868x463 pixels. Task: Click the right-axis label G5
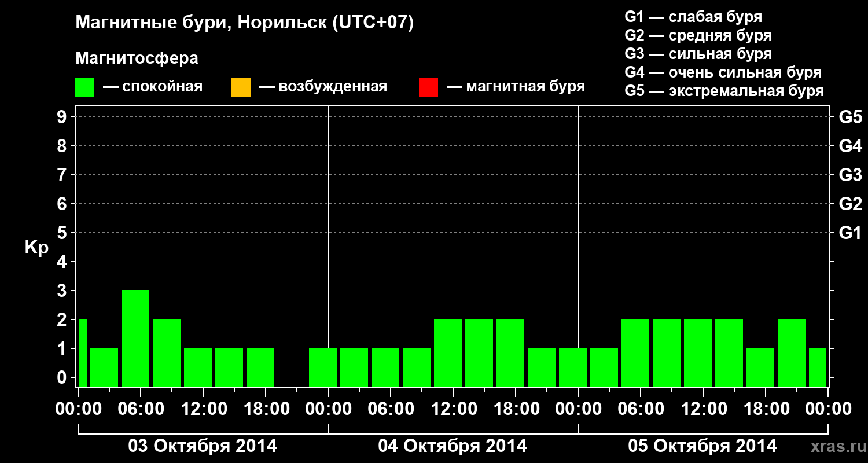point(850,117)
